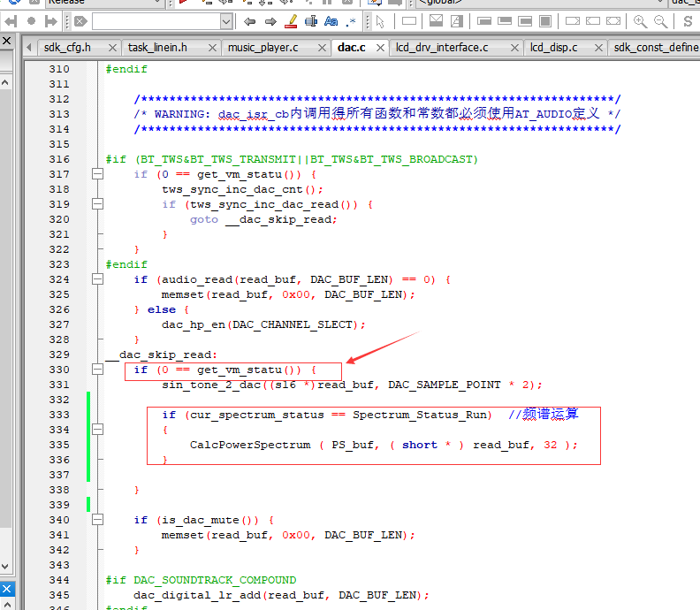Clear the incremental search text icon
This screenshot has height=610, width=700.
coord(80,21)
